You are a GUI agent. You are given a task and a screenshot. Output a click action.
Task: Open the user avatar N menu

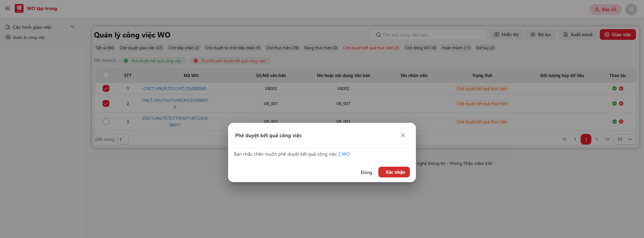(x=631, y=9)
